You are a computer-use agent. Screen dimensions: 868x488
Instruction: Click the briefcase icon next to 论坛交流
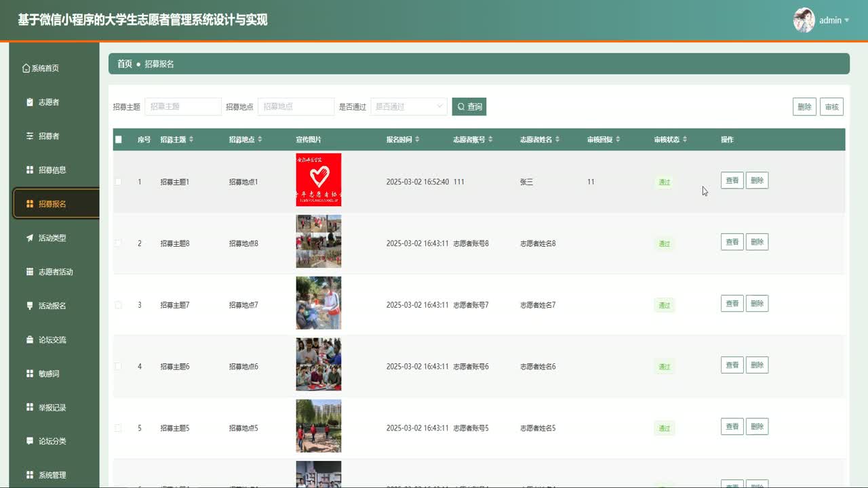coord(30,340)
